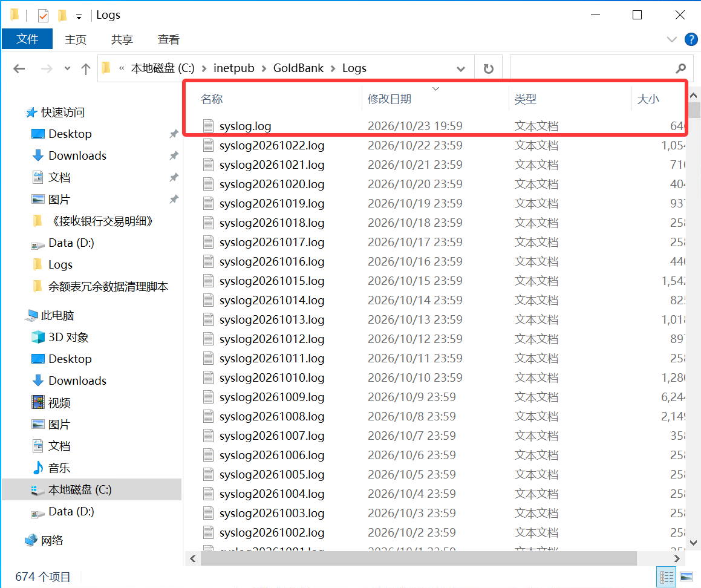Click the New Folder quick access icon
Viewport: 701px width, 588px height.
pyautogui.click(x=62, y=16)
